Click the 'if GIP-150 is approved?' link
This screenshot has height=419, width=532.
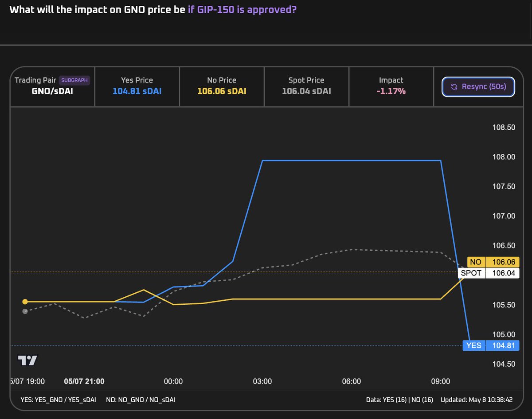(242, 9)
